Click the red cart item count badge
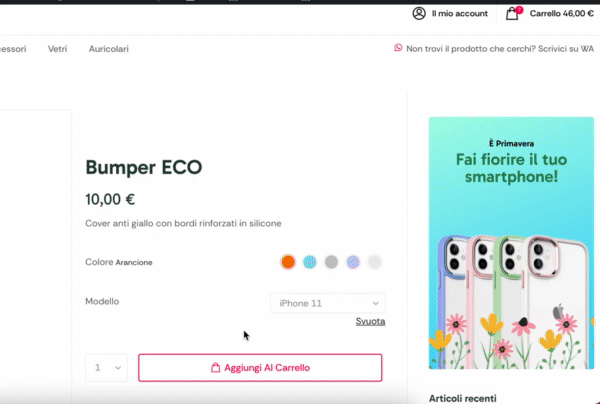Screen dimensions: 600x404 pos(519,10)
